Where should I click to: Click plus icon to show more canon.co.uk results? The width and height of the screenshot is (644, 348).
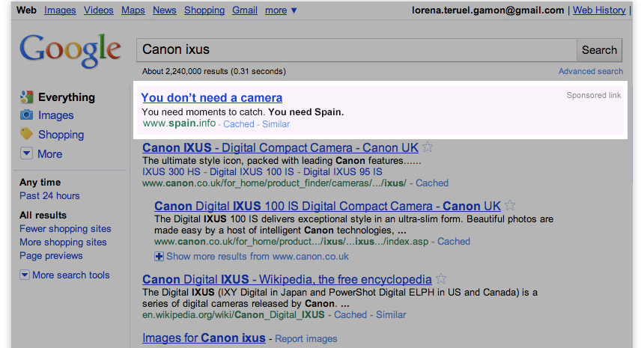point(159,257)
